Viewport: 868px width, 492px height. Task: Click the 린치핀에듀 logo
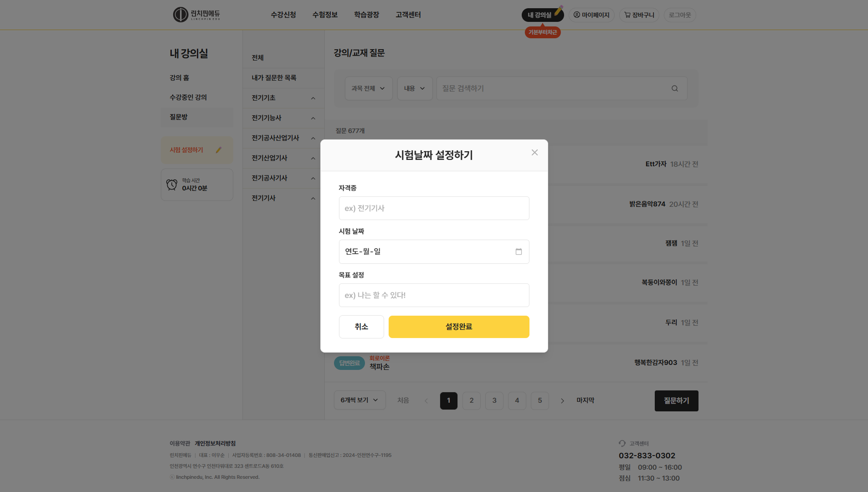(197, 15)
